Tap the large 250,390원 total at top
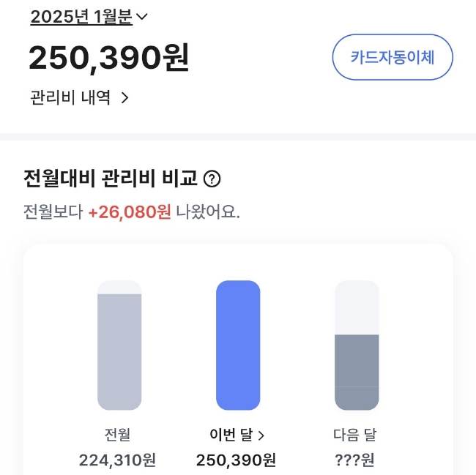The width and height of the screenshot is (476, 475). pyautogui.click(x=109, y=59)
